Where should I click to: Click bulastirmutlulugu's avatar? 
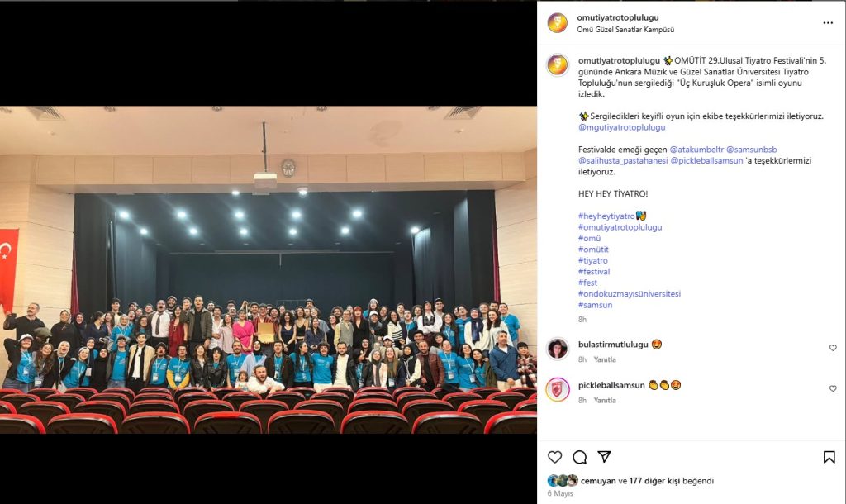click(x=558, y=349)
